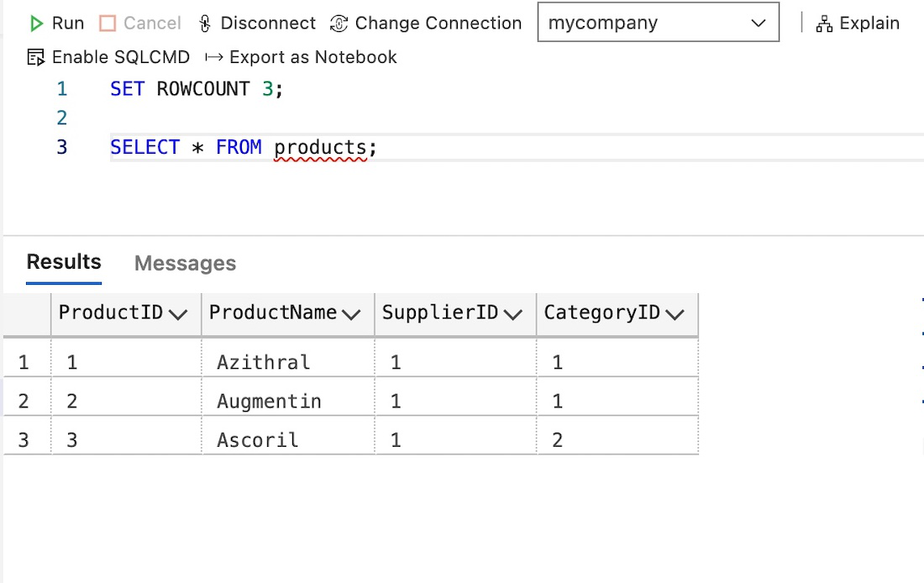The width and height of the screenshot is (924, 583).
Task: Open the CategoryID column dropdown arrow
Action: pyautogui.click(x=675, y=314)
